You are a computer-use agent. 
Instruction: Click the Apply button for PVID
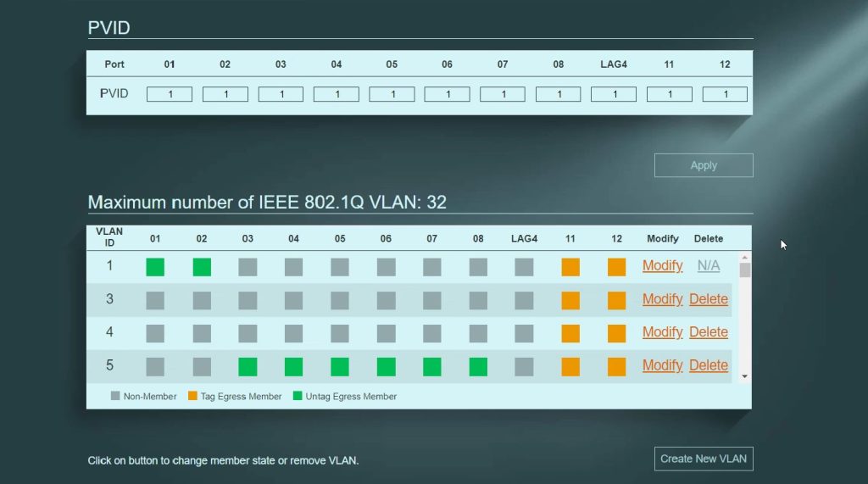(x=704, y=165)
